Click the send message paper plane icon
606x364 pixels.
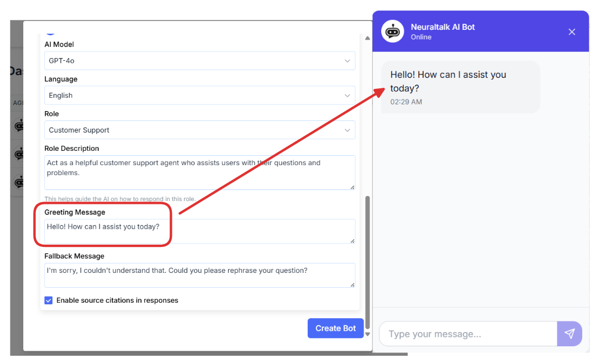570,334
